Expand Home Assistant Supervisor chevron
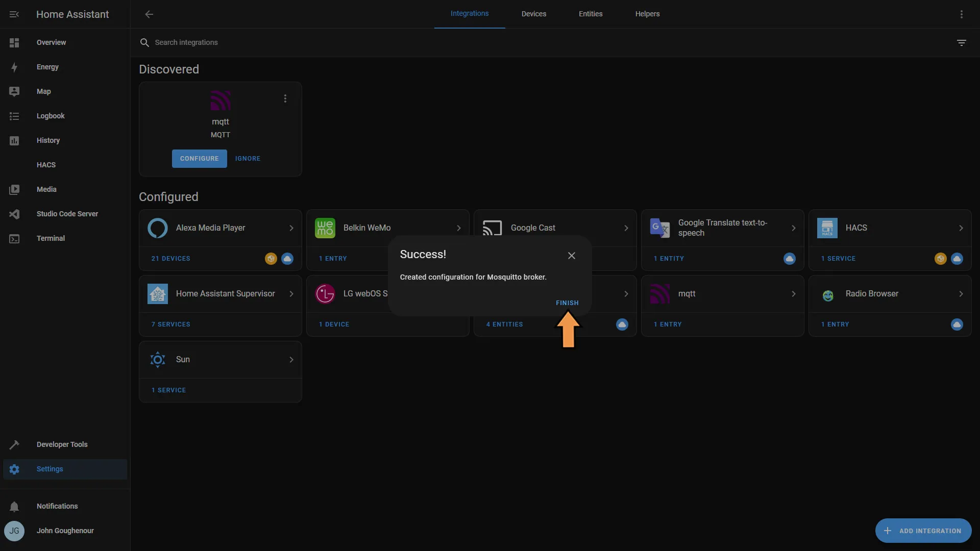This screenshot has width=980, height=551. (291, 294)
